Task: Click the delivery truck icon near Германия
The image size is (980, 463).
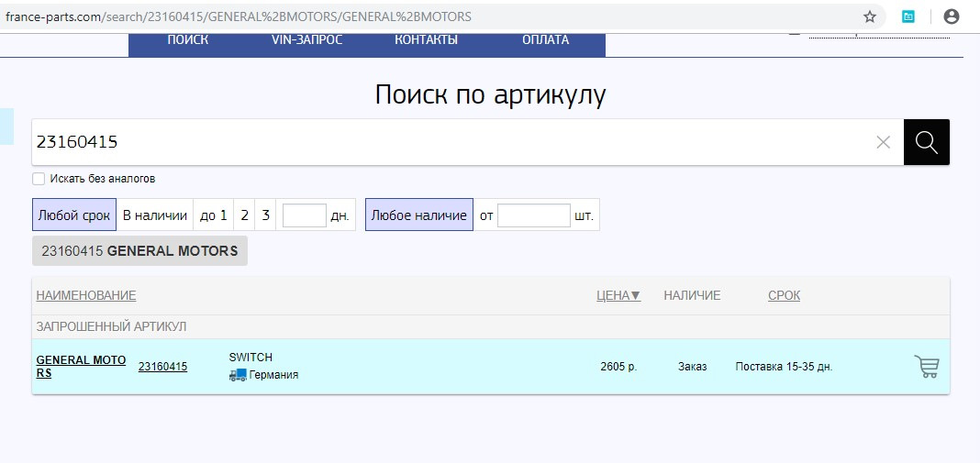Action: point(238,375)
